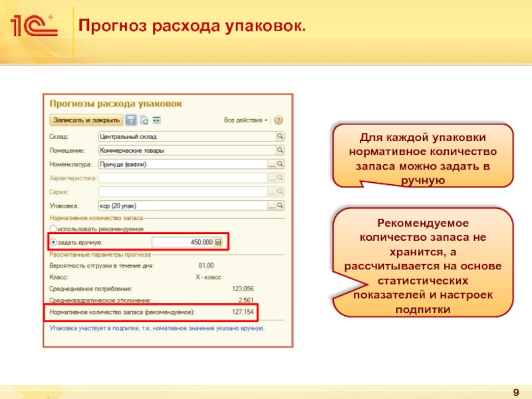Open the ellipsis selector for the Характеристика field
The image size is (532, 399).
(x=272, y=178)
